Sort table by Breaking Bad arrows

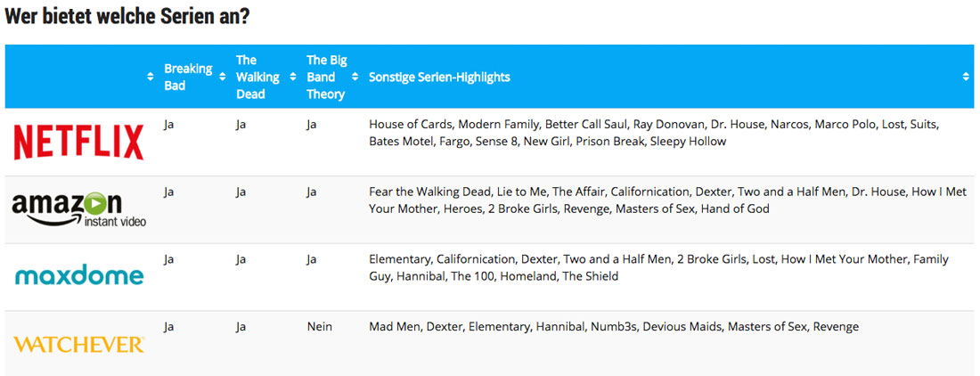[x=223, y=78]
